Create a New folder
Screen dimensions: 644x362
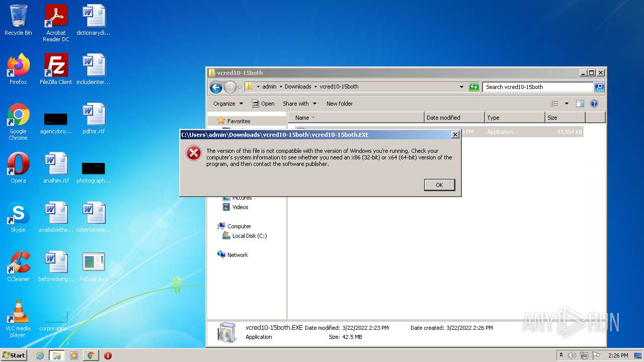[x=340, y=104]
